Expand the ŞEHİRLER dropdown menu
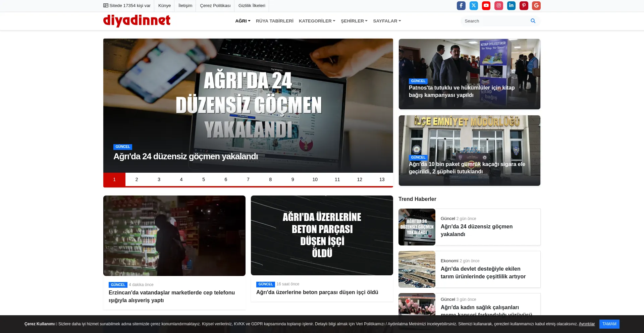644x333 pixels. click(x=354, y=21)
